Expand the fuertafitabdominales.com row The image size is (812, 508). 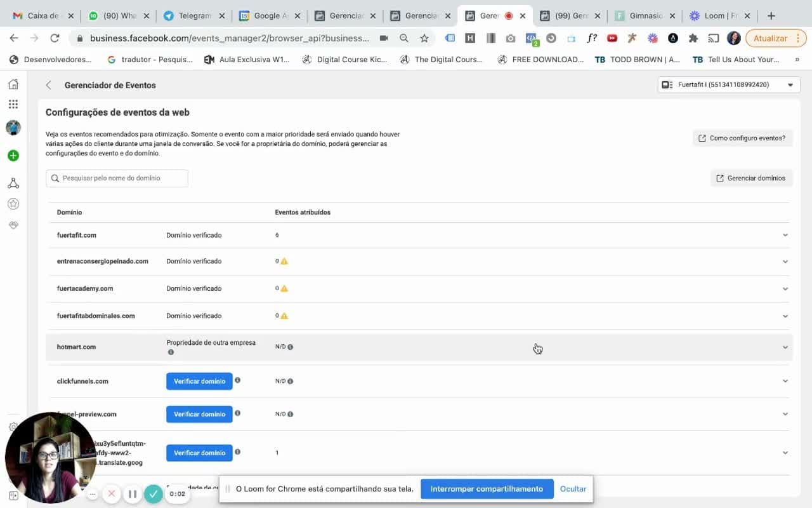(785, 316)
